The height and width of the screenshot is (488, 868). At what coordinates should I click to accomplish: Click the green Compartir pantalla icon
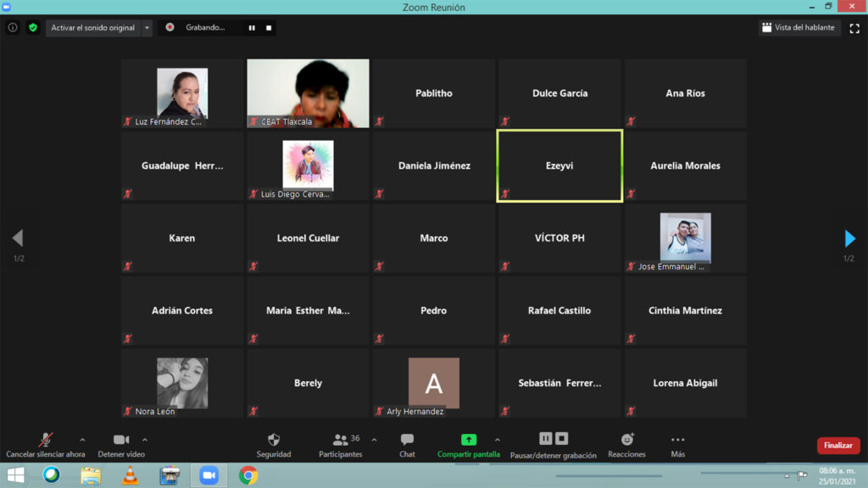(469, 440)
